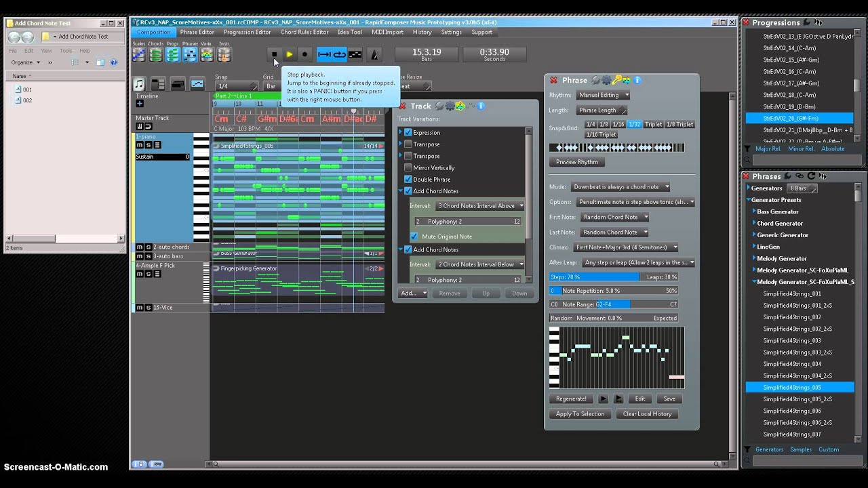Screen dimensions: 868x488
Task: Adjust the Note Range slider
Action: tap(614, 304)
